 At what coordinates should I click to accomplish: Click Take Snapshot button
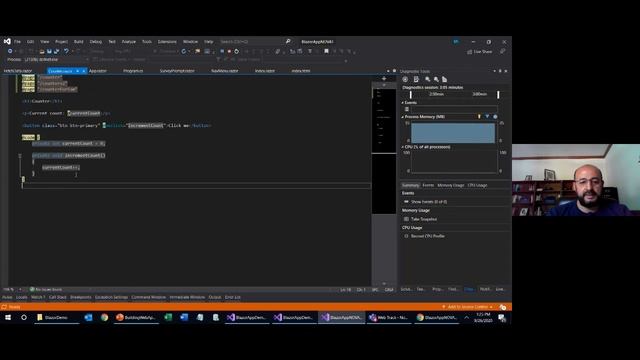click(x=424, y=219)
